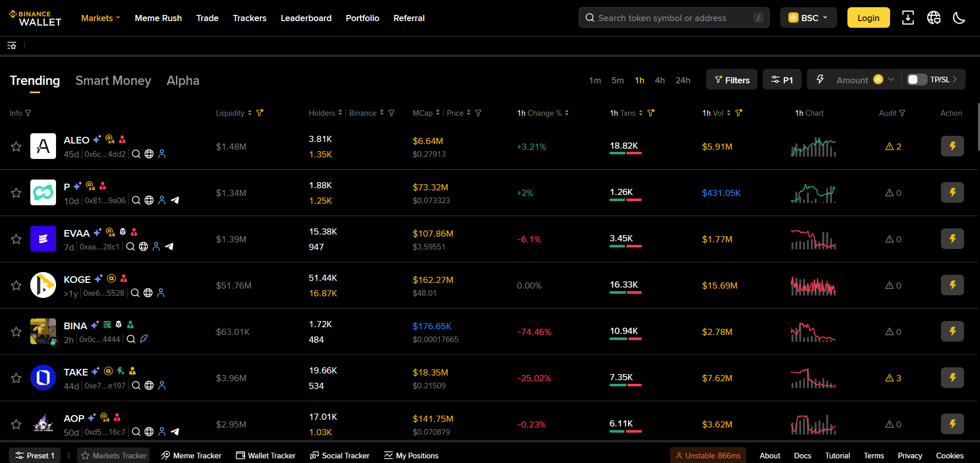Open the Meme Tracker panel
The width and height of the screenshot is (980, 463).
point(191,455)
